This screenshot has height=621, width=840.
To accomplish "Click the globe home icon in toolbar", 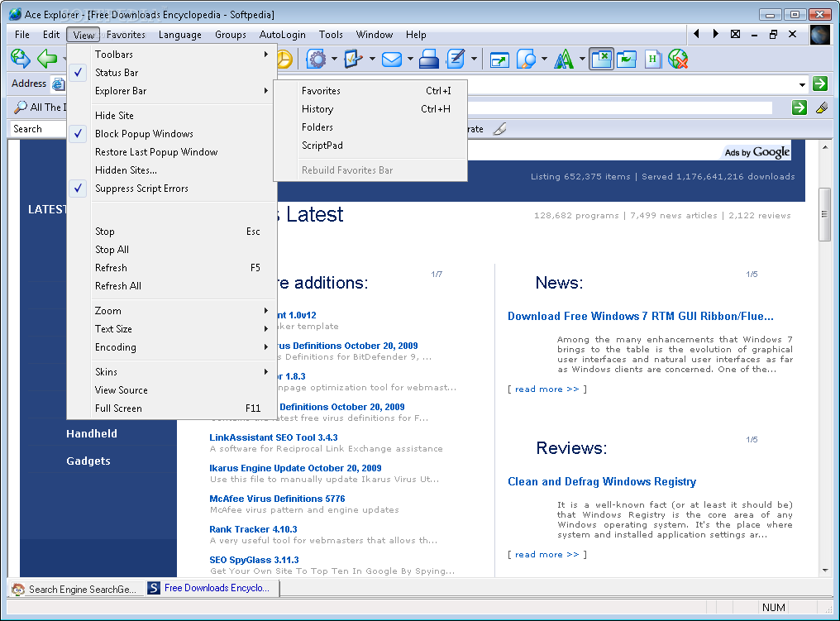I will pos(21,59).
